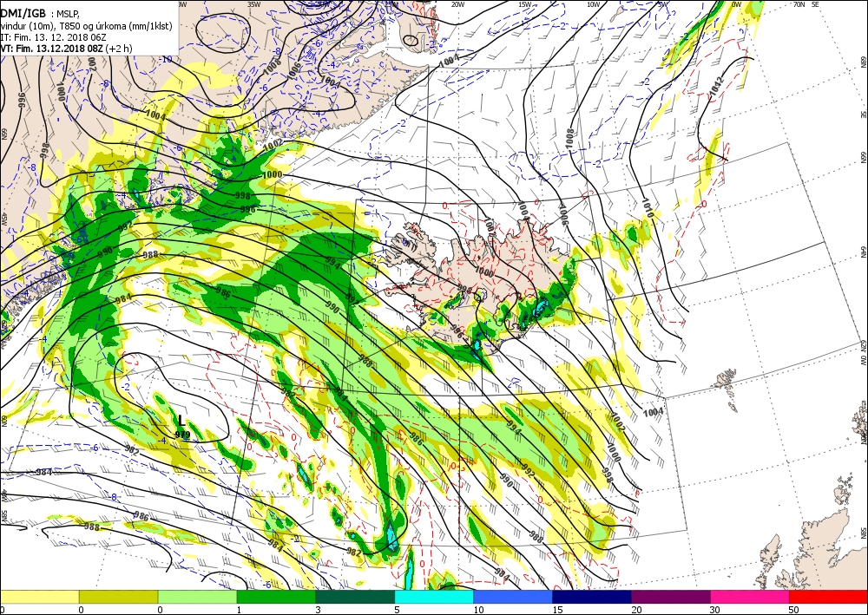Click the 1010 isobar label
The height and width of the screenshot is (615, 868).
click(648, 208)
